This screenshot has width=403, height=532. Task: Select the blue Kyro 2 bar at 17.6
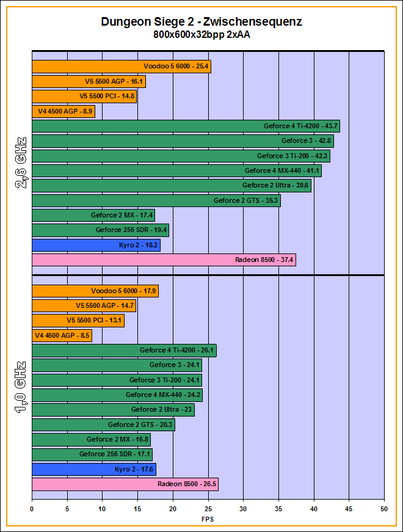pos(93,469)
